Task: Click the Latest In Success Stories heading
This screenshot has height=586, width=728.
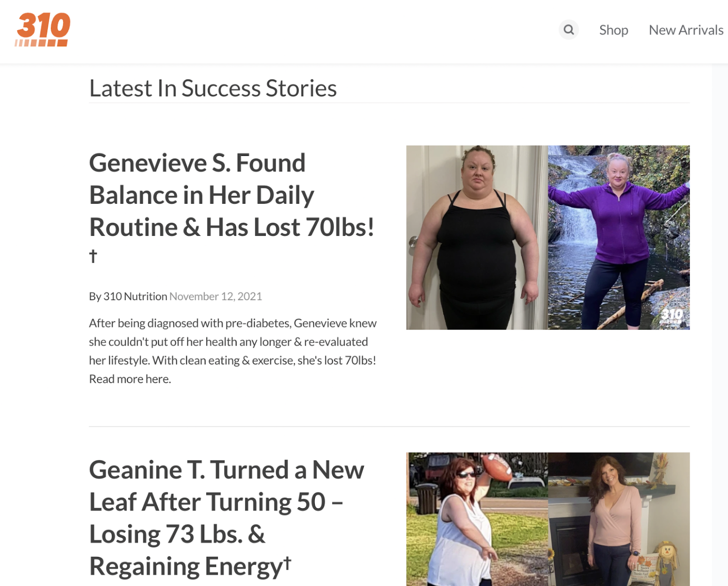Action: (x=213, y=88)
